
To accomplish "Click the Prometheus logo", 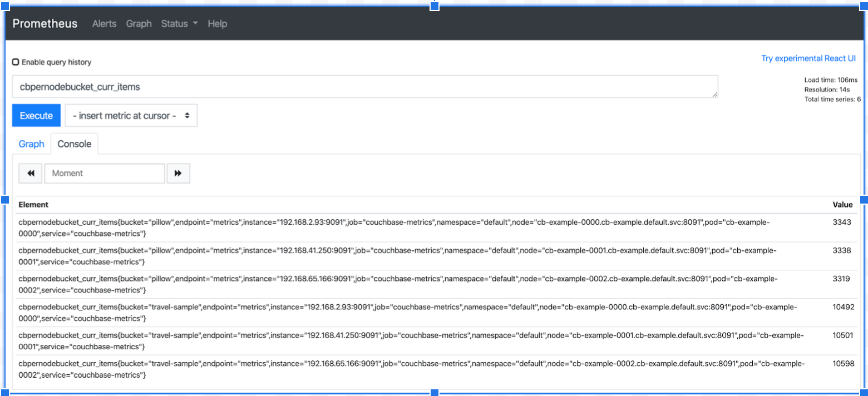I will tap(45, 23).
